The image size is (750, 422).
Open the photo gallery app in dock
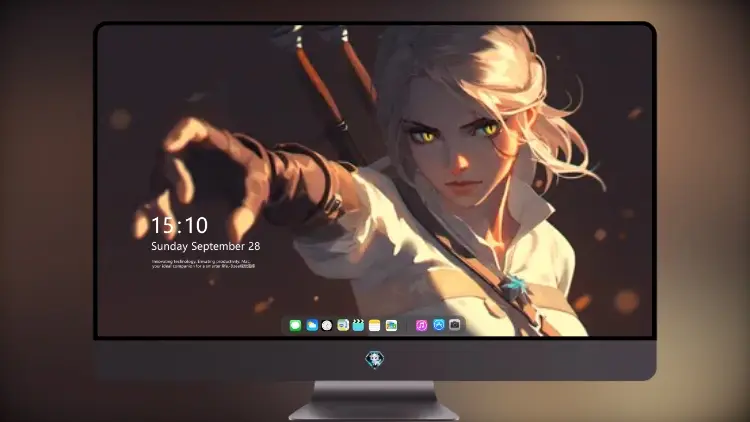[391, 325]
